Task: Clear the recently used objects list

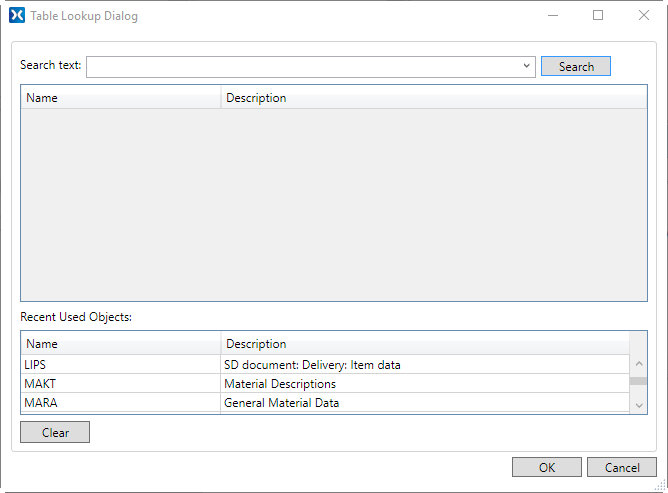Action: point(55,432)
